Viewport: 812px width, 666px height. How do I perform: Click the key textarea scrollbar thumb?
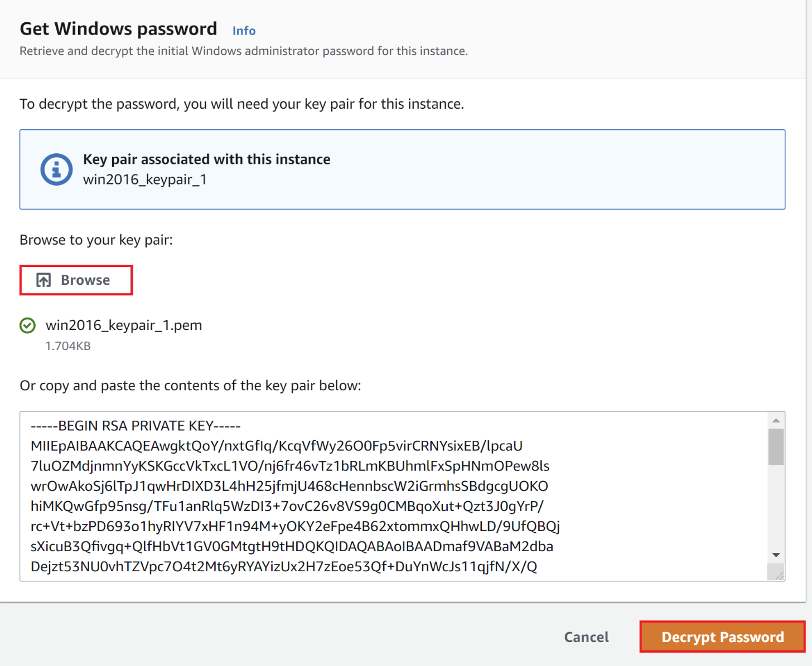pos(776,446)
